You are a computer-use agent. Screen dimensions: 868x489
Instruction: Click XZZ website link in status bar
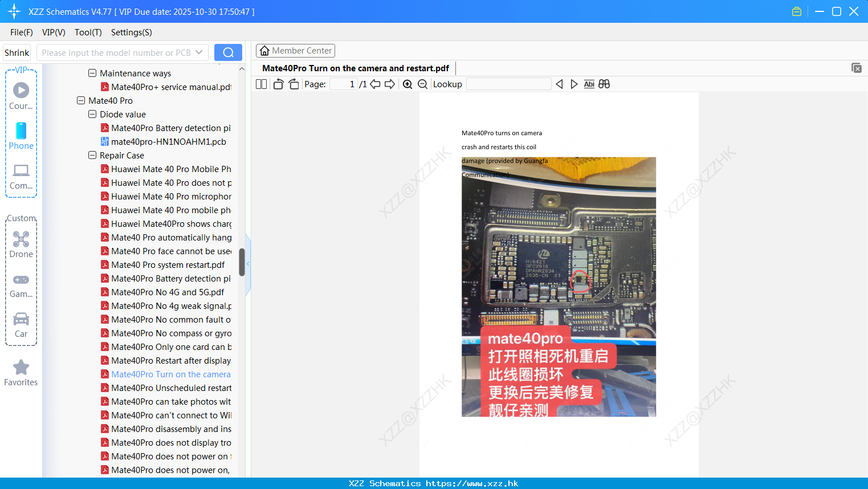point(472,483)
